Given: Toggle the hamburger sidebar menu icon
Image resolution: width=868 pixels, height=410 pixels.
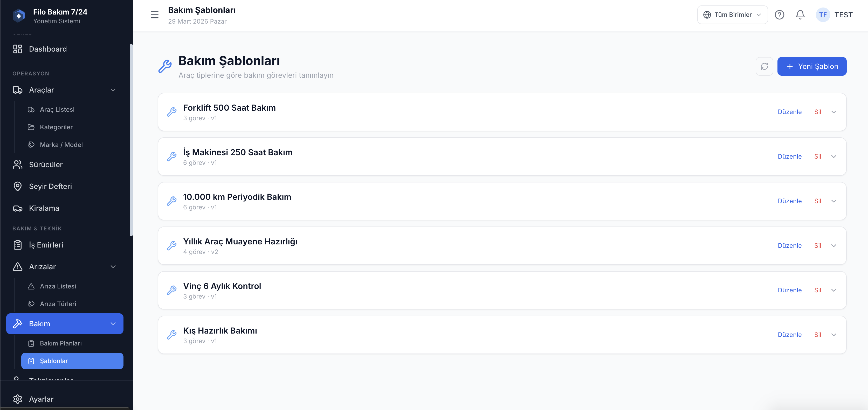Looking at the screenshot, I should tap(154, 15).
